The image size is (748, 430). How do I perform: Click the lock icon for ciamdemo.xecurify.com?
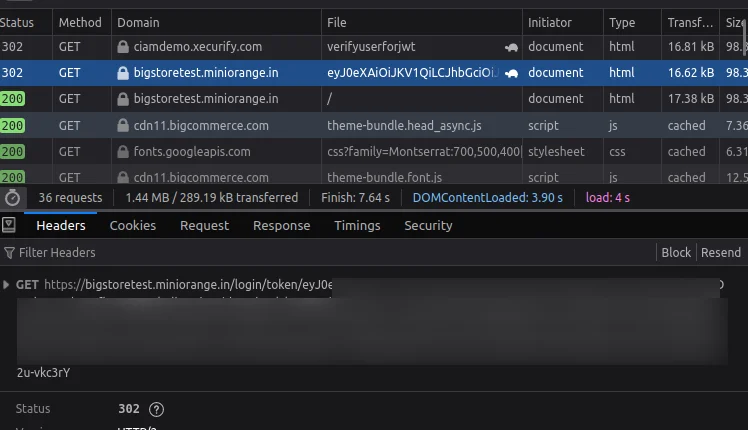point(123,47)
